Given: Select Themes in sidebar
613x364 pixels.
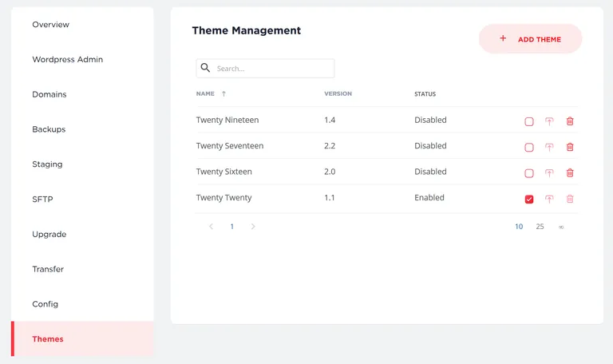Looking at the screenshot, I should [82, 339].
